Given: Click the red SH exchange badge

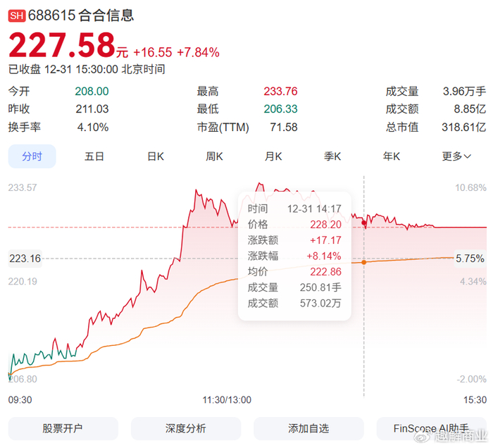Looking at the screenshot, I should [x=16, y=15].
